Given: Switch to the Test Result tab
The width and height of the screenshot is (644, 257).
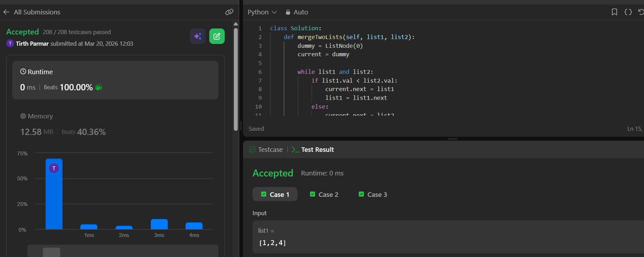Looking at the screenshot, I should pyautogui.click(x=313, y=149).
